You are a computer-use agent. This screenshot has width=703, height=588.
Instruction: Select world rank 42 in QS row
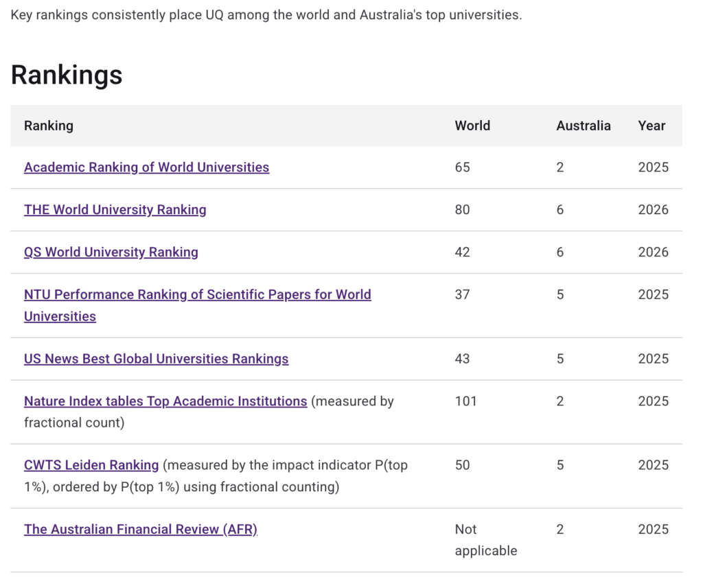462,252
